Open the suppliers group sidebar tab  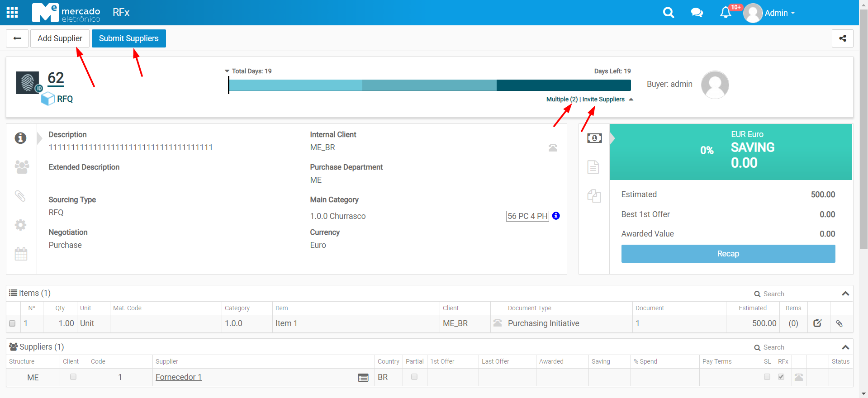(21, 167)
